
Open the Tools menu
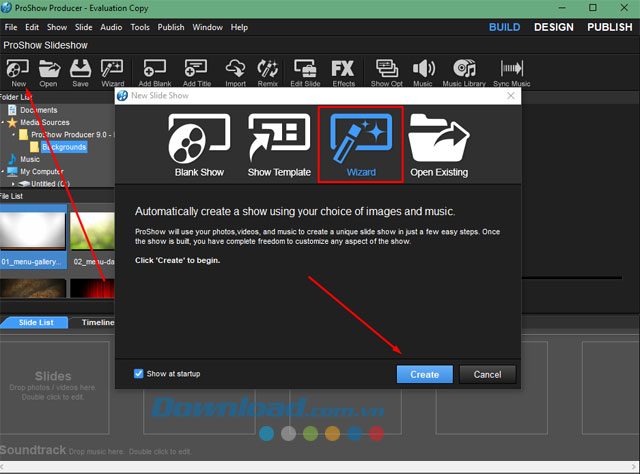(140, 27)
